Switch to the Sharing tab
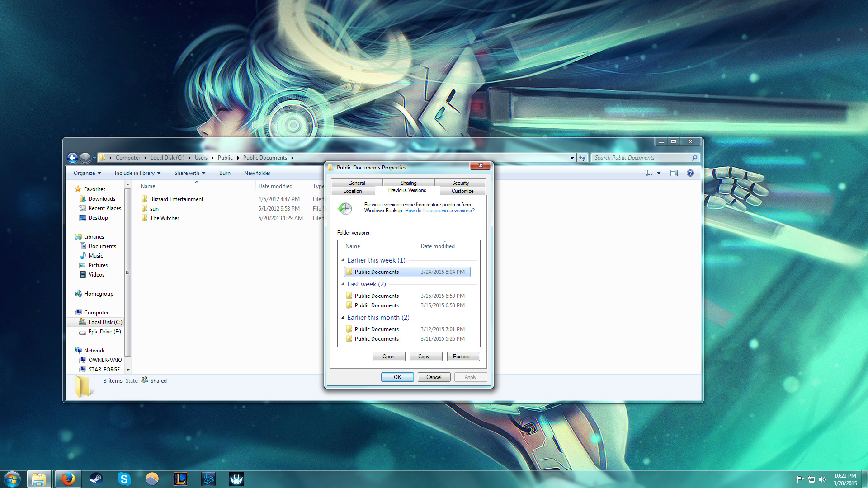The image size is (868, 488). [x=409, y=183]
